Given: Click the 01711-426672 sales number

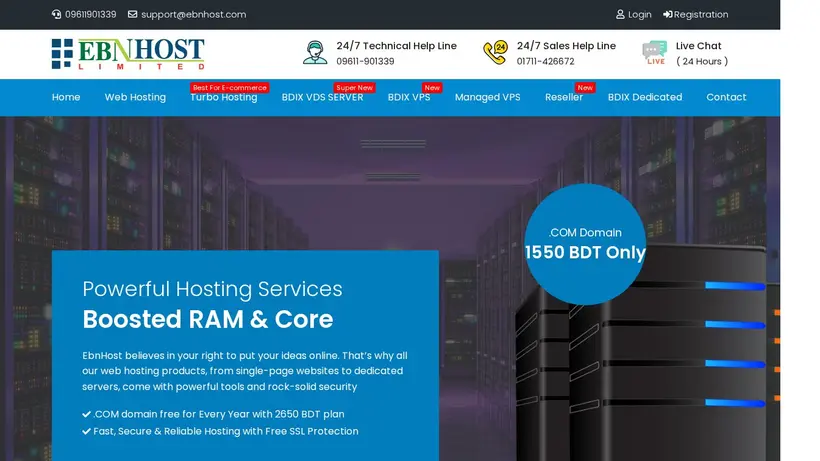Looking at the screenshot, I should (x=545, y=61).
